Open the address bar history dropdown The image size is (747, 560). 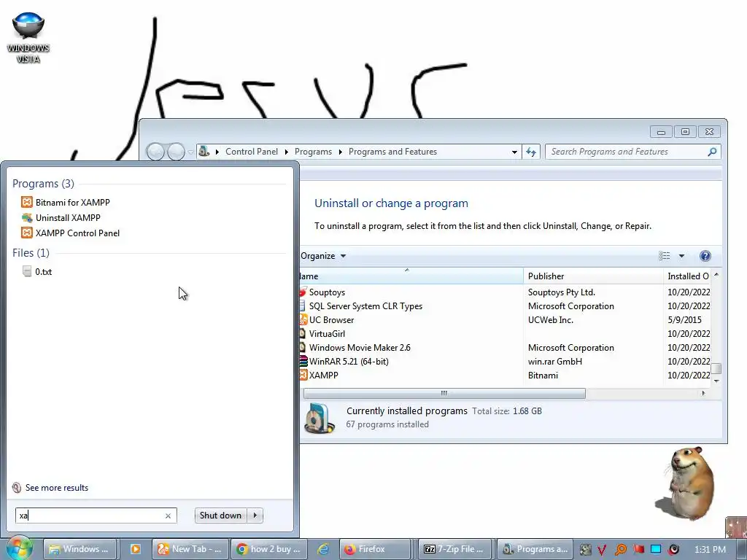pos(514,152)
